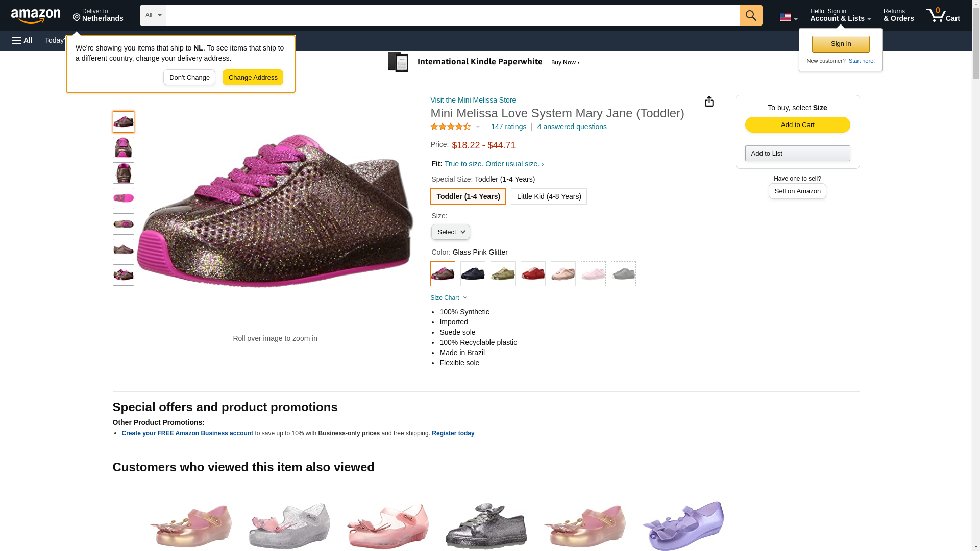Click the second product thumbnail image
This screenshot has height=551, width=980.
(x=124, y=147)
